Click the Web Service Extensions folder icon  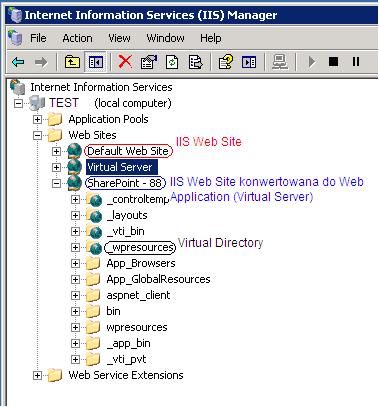tap(55, 375)
